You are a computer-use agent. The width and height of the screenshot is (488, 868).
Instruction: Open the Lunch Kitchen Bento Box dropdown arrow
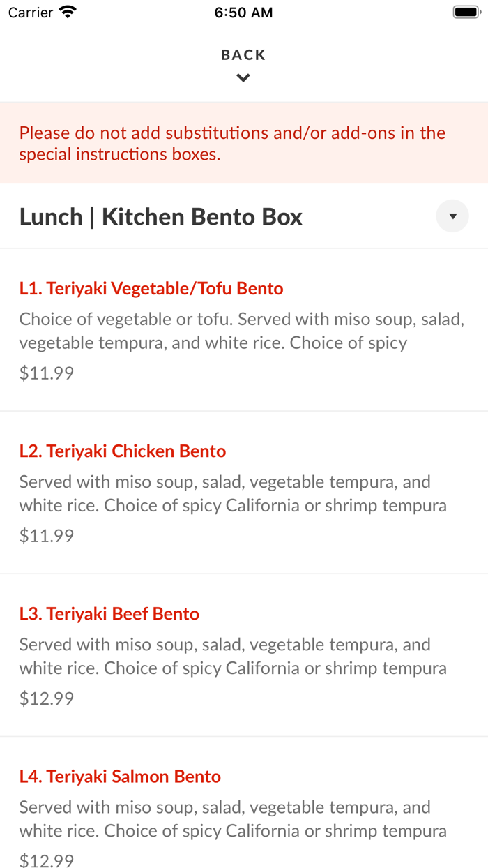452,216
